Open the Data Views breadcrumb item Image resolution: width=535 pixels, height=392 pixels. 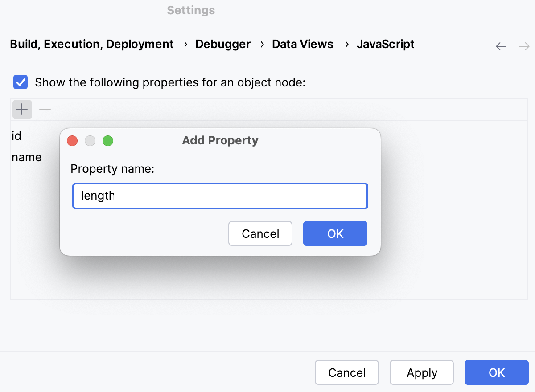coord(303,44)
